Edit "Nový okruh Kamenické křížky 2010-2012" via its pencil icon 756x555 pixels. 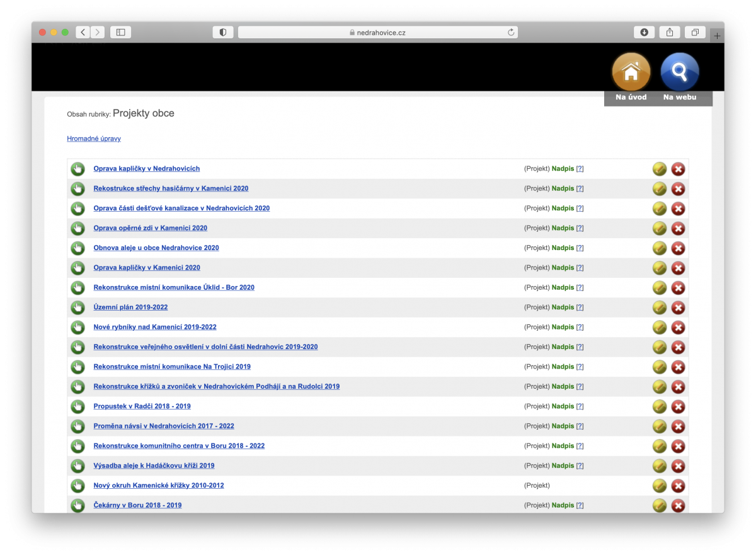click(x=659, y=486)
